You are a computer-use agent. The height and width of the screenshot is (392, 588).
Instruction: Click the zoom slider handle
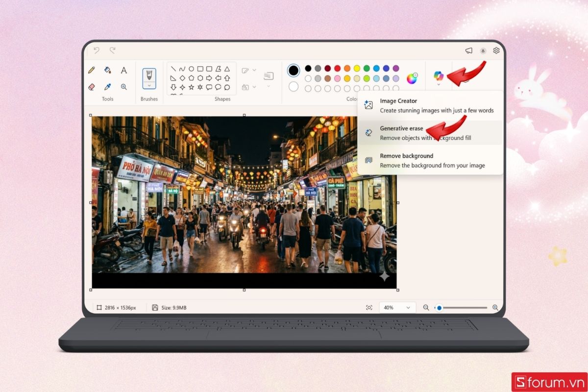pyautogui.click(x=439, y=308)
